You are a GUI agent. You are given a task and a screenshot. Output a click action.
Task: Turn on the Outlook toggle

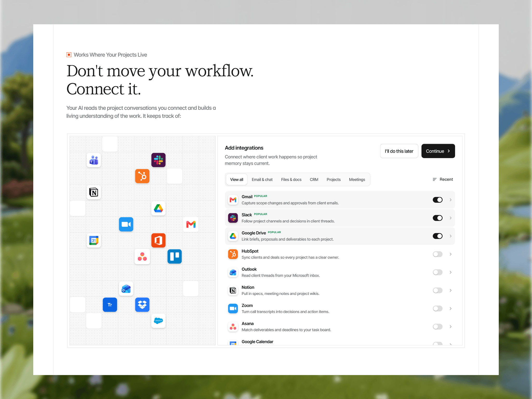pos(438,272)
